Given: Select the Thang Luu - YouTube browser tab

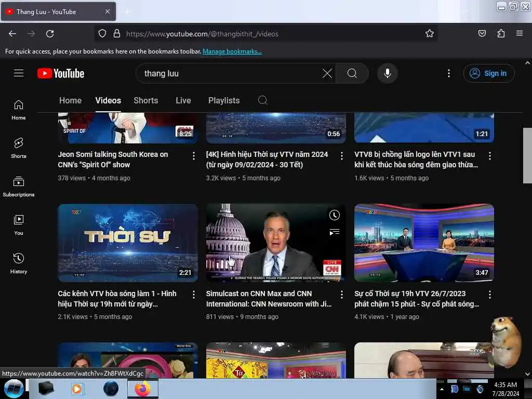Looking at the screenshot, I should point(58,11).
